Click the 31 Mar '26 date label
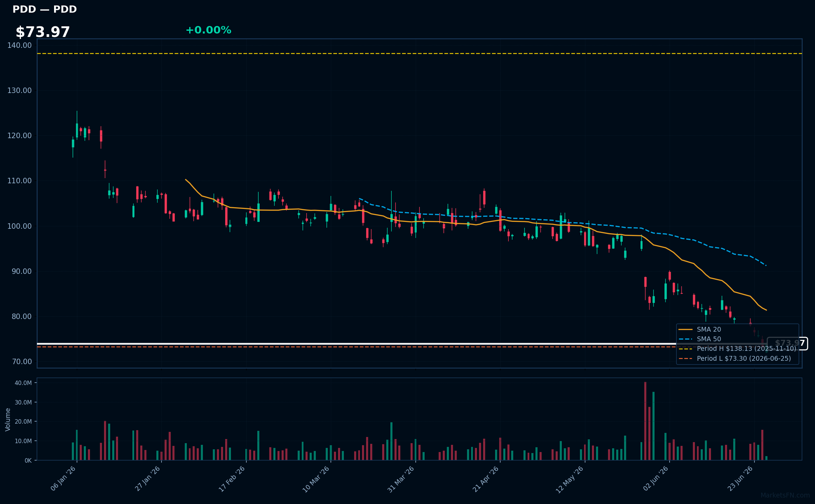 pos(401,479)
